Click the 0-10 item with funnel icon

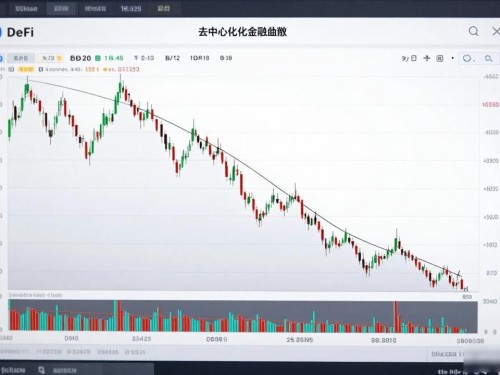click(144, 58)
